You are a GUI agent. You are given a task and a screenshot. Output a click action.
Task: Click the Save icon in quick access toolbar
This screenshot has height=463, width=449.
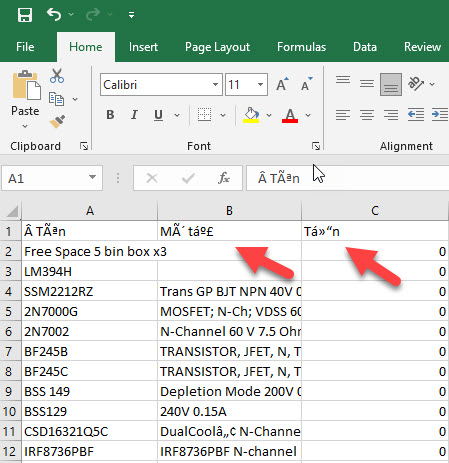point(25,15)
